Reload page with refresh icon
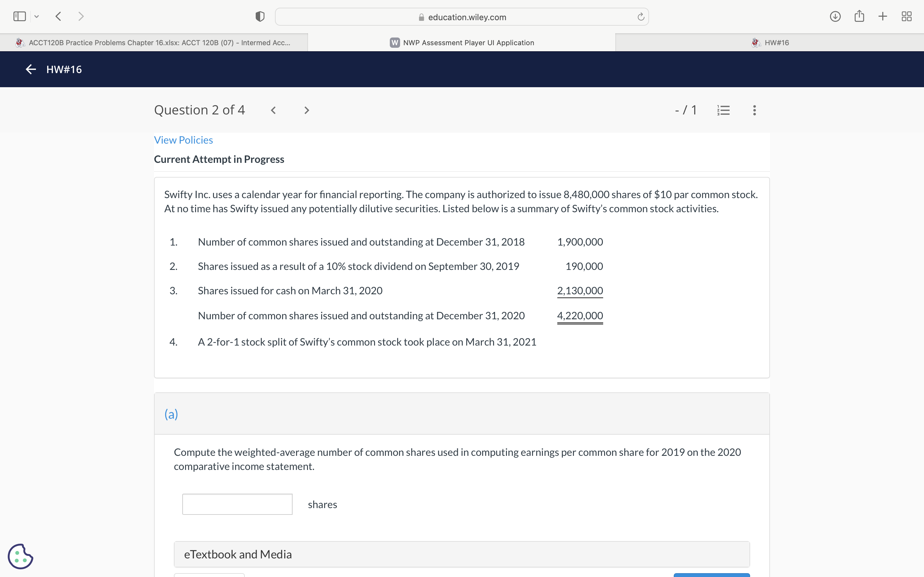 pos(641,17)
